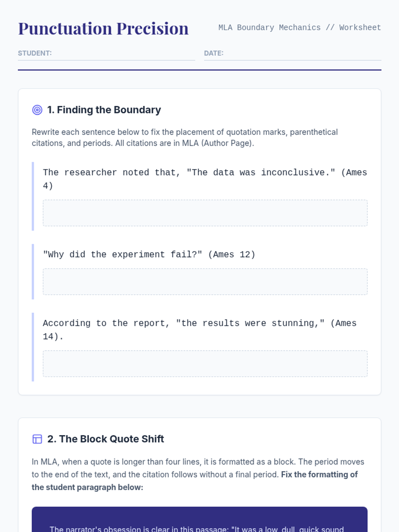Select the '1. Finding the Boundary' heading
The image size is (399, 532).
click(104, 110)
